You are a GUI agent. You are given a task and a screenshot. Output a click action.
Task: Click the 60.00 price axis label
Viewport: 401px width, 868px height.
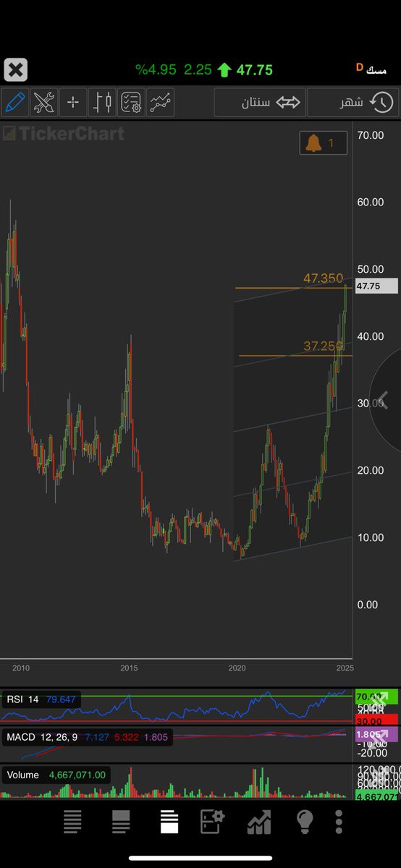371,202
